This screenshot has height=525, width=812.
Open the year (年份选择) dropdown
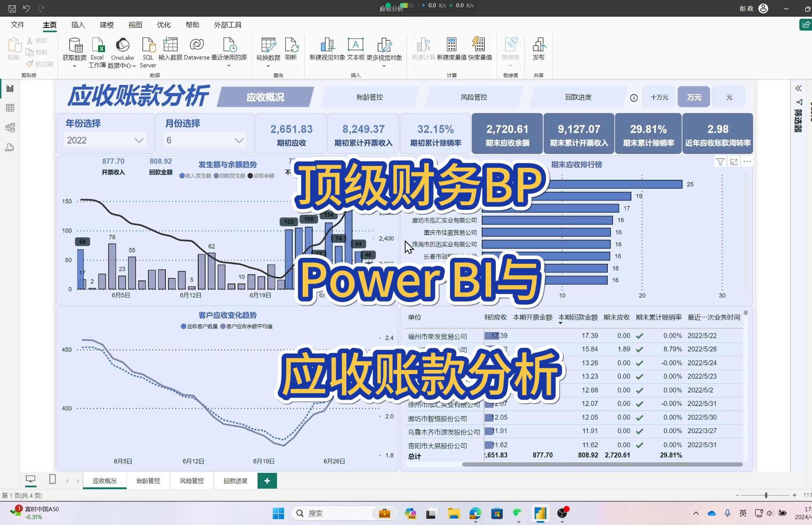pos(105,140)
